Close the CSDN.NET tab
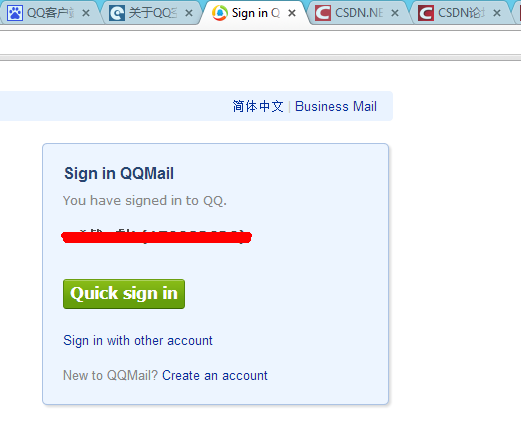 click(x=395, y=13)
